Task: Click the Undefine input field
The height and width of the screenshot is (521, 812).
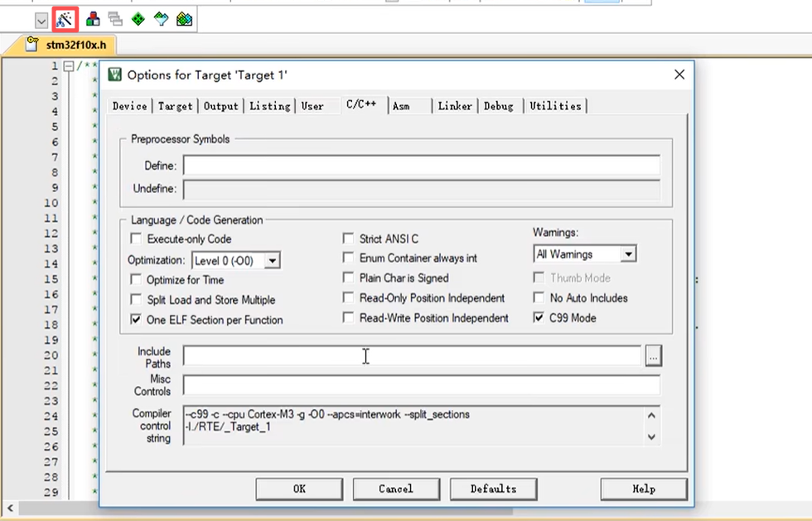Action: click(422, 189)
